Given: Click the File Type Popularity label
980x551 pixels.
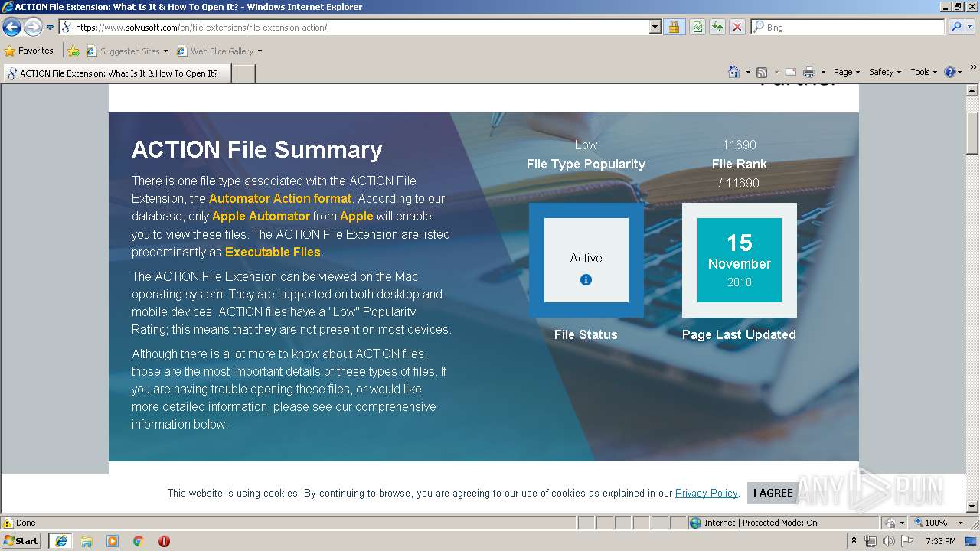Looking at the screenshot, I should pyautogui.click(x=586, y=164).
